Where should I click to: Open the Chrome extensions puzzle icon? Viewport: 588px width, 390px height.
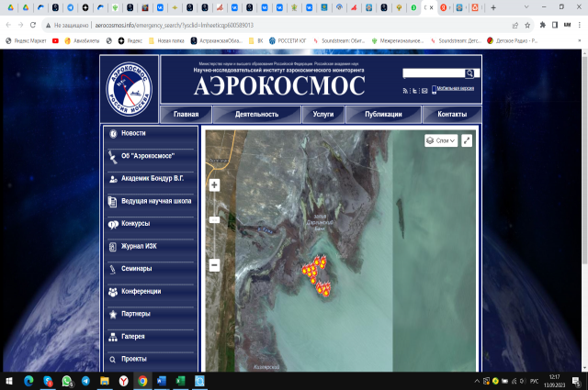pos(543,25)
